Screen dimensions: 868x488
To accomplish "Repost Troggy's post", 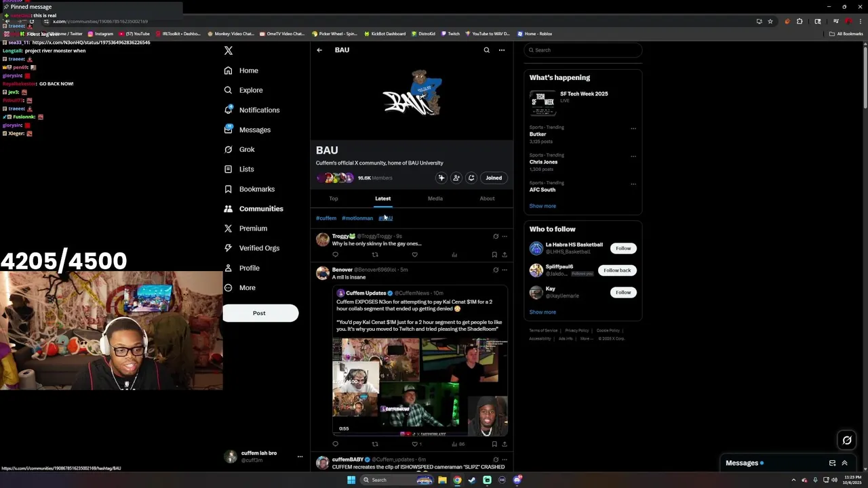I will pyautogui.click(x=375, y=255).
